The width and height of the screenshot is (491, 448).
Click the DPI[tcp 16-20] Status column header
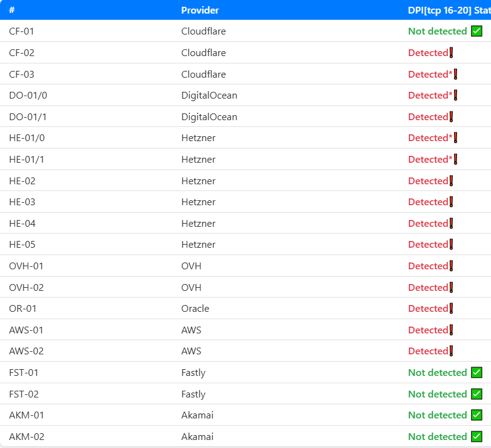click(448, 10)
